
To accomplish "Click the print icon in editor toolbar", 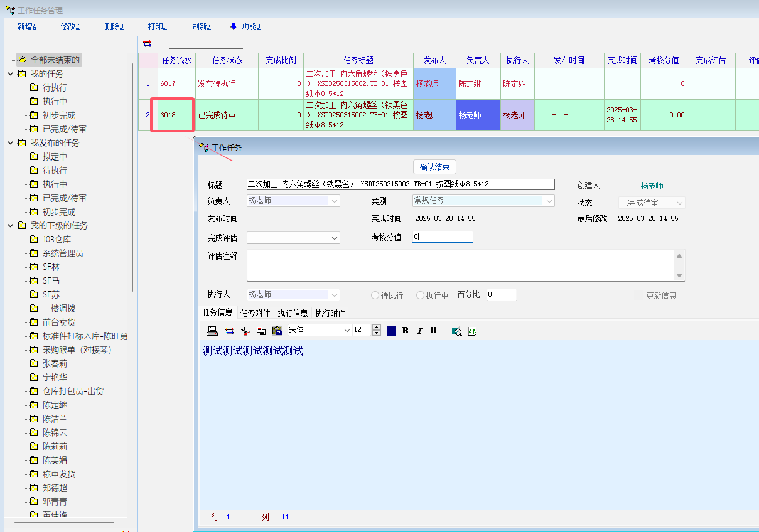I will pyautogui.click(x=212, y=331).
